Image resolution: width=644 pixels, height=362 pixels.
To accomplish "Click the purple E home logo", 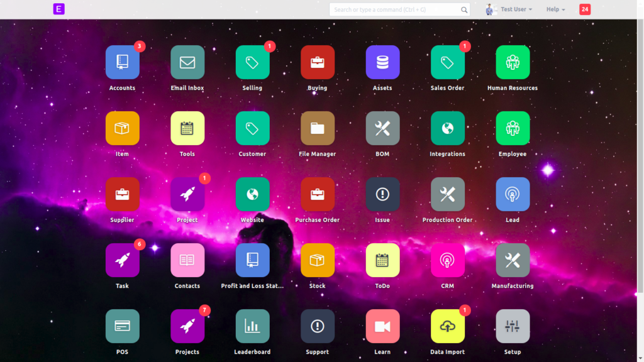I will (58, 9).
